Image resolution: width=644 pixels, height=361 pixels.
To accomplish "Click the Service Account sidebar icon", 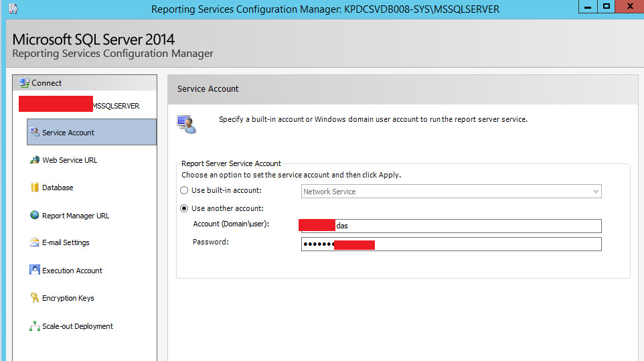I will click(x=35, y=132).
